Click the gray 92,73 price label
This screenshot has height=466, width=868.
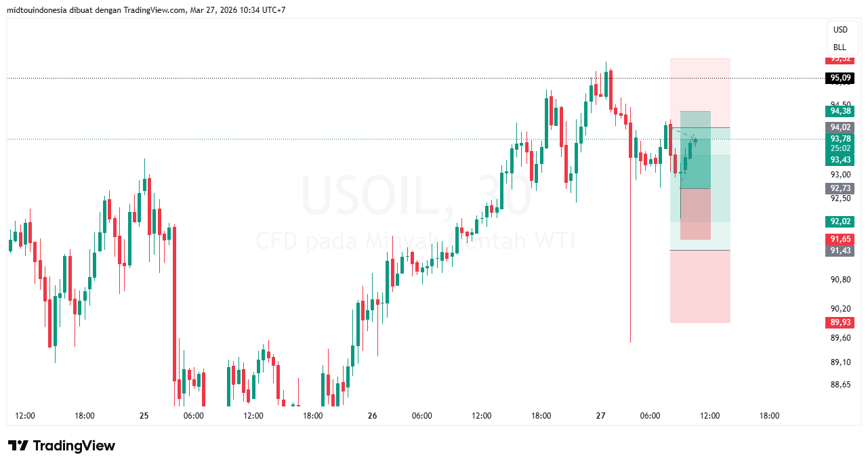point(840,188)
